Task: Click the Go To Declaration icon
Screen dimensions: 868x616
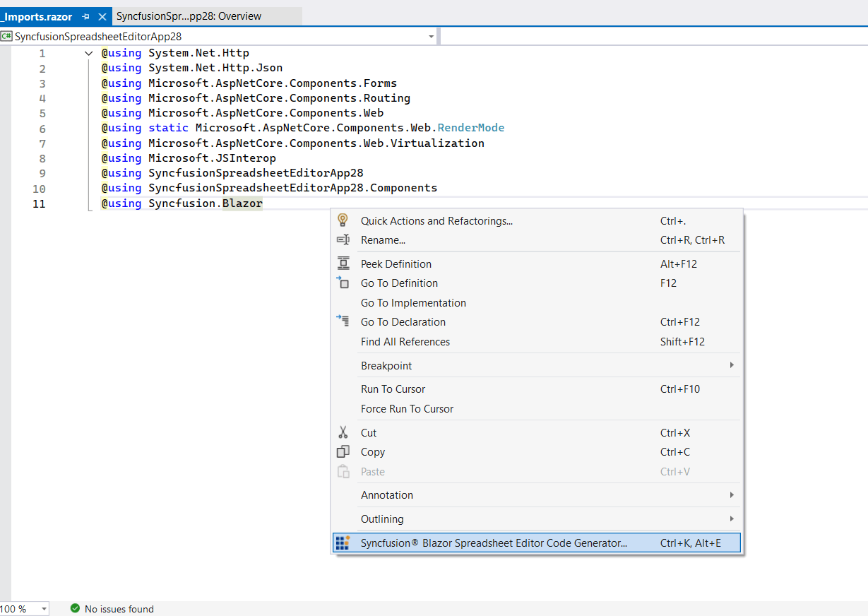Action: (x=343, y=321)
